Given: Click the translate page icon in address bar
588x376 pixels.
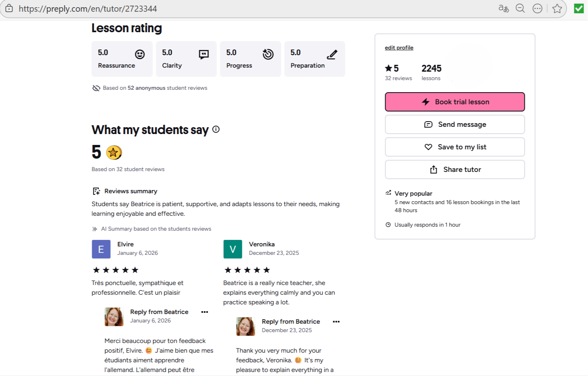Looking at the screenshot, I should point(503,8).
